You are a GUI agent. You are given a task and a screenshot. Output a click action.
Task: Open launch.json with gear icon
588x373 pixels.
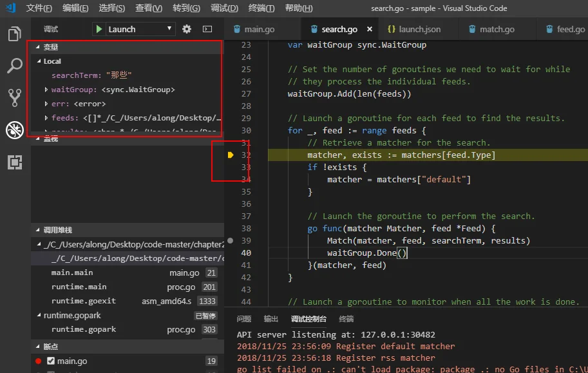[x=186, y=29]
